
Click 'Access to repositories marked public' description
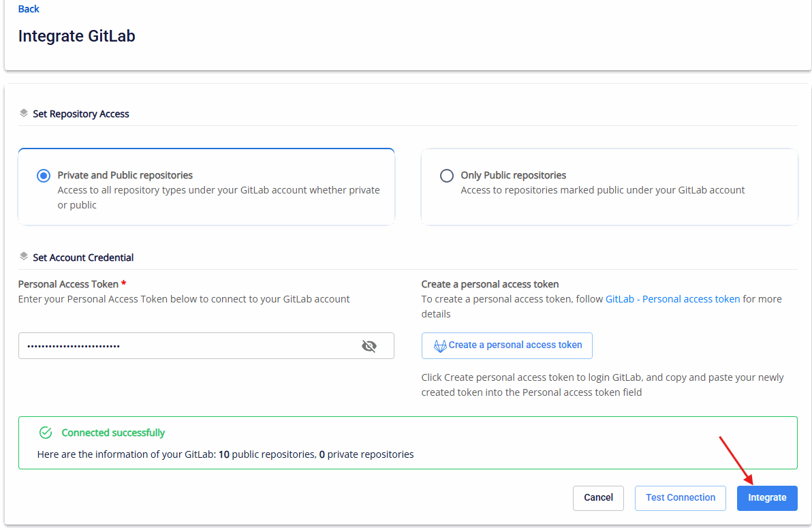pos(602,190)
